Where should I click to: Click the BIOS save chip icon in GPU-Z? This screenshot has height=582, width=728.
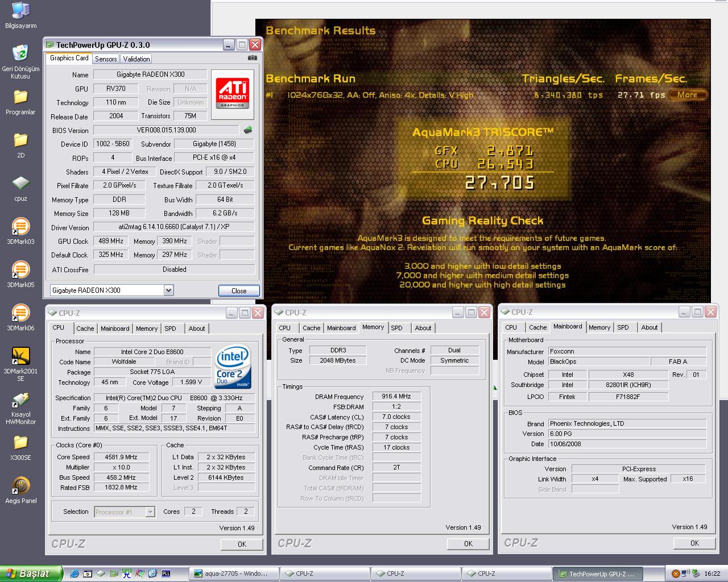(248, 130)
